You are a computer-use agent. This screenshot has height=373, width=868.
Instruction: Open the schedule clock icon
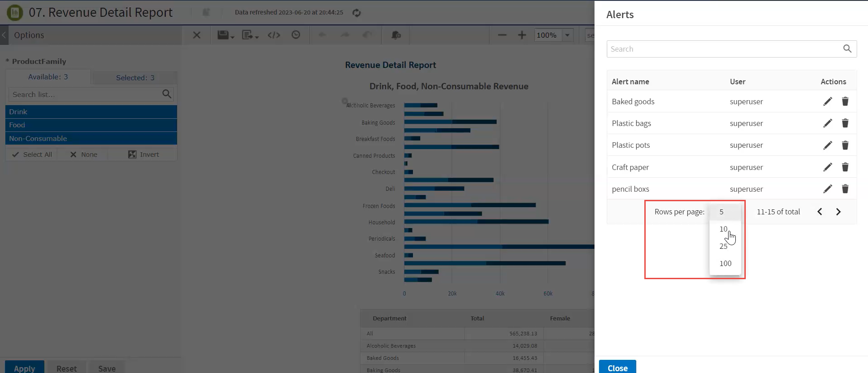296,35
